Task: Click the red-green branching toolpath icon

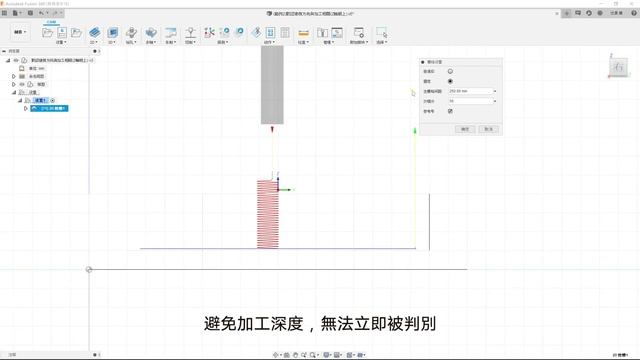Action: point(209,32)
